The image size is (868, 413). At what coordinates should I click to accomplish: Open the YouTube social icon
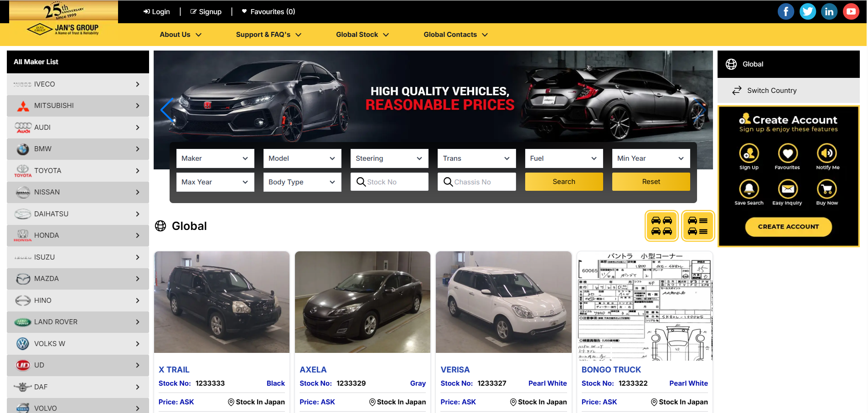(851, 11)
